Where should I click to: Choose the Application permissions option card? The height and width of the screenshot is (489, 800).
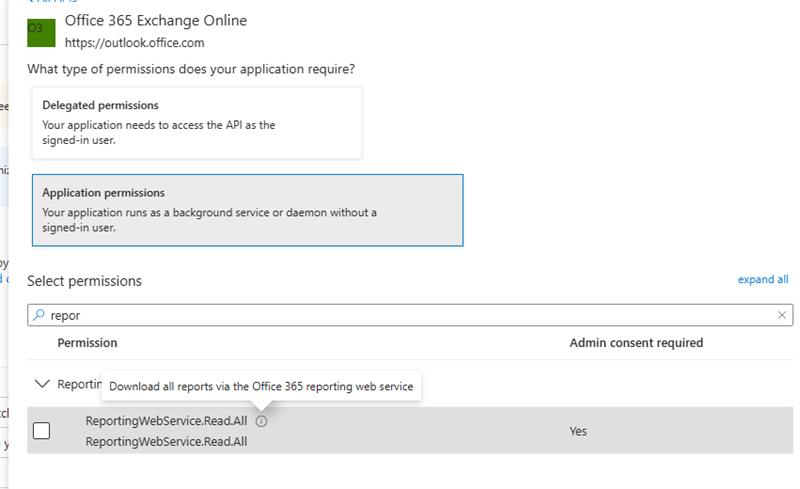(248, 209)
